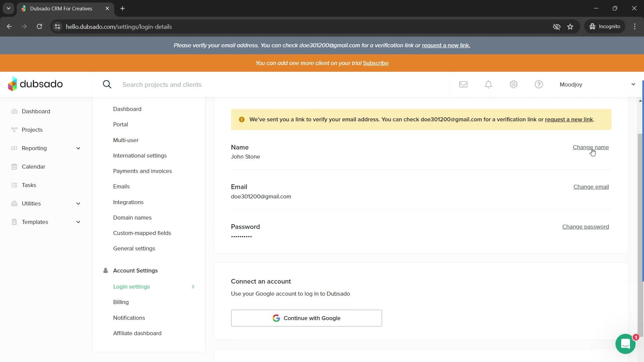Click the browser address bar URL

(119, 26)
